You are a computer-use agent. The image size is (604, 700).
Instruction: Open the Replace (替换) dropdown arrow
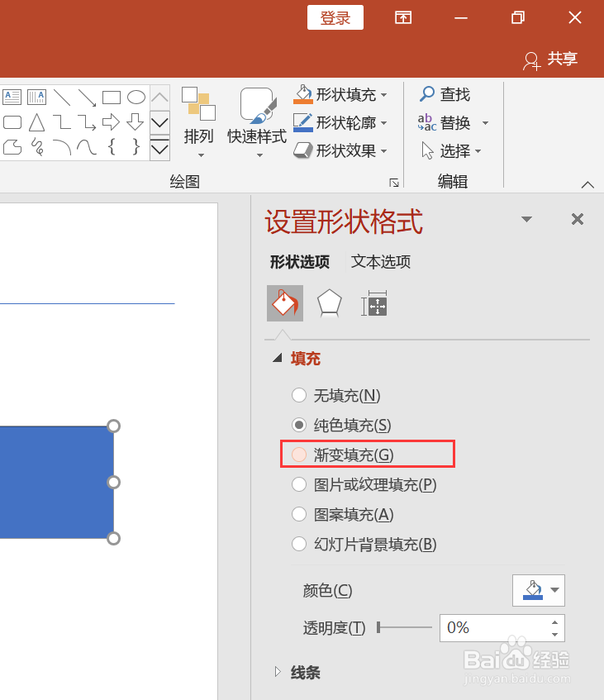(485, 123)
